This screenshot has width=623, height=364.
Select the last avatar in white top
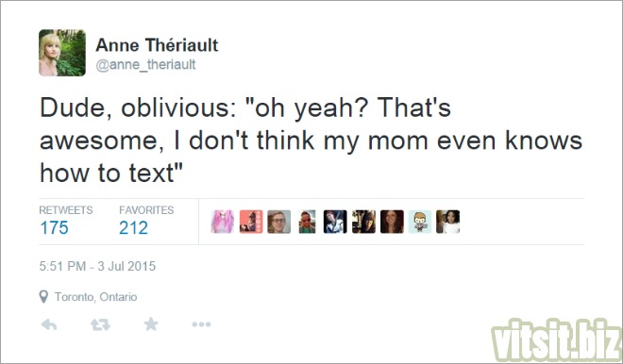(447, 222)
